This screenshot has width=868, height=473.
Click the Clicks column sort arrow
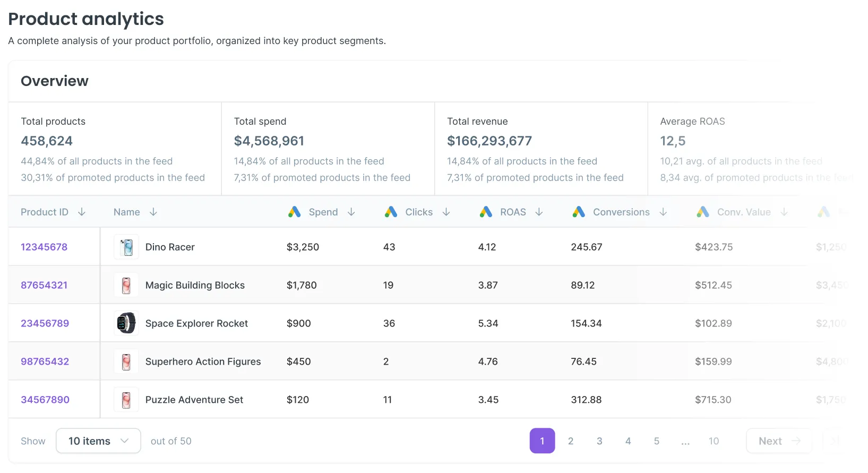tap(446, 212)
